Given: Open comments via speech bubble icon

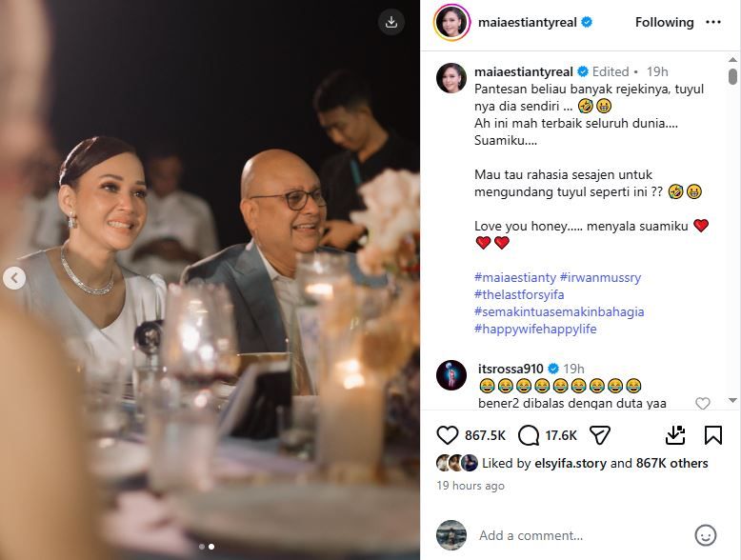Looking at the screenshot, I should [x=529, y=435].
